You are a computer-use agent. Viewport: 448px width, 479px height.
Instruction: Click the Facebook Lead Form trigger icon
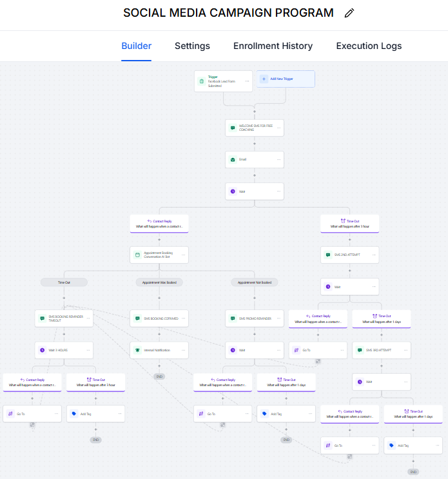click(x=201, y=81)
